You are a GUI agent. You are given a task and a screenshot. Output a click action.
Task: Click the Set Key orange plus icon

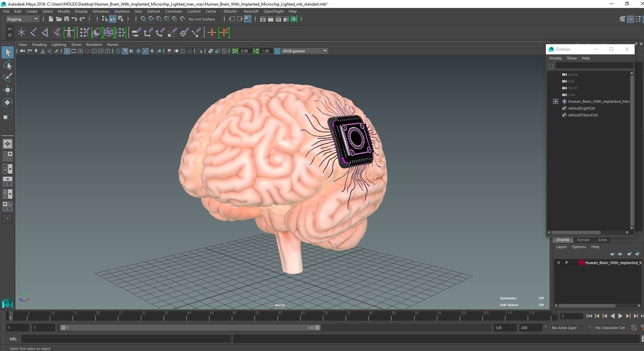(x=212, y=33)
